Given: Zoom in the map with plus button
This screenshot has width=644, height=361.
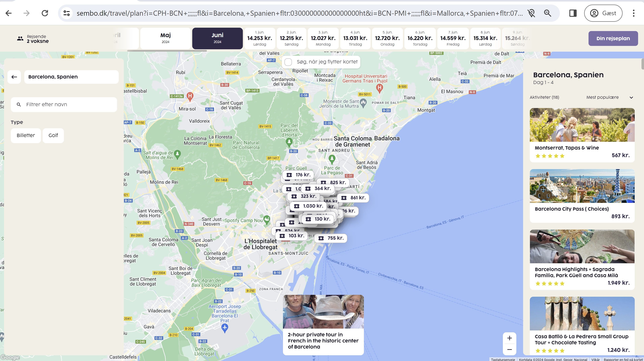Looking at the screenshot, I should click(509, 338).
